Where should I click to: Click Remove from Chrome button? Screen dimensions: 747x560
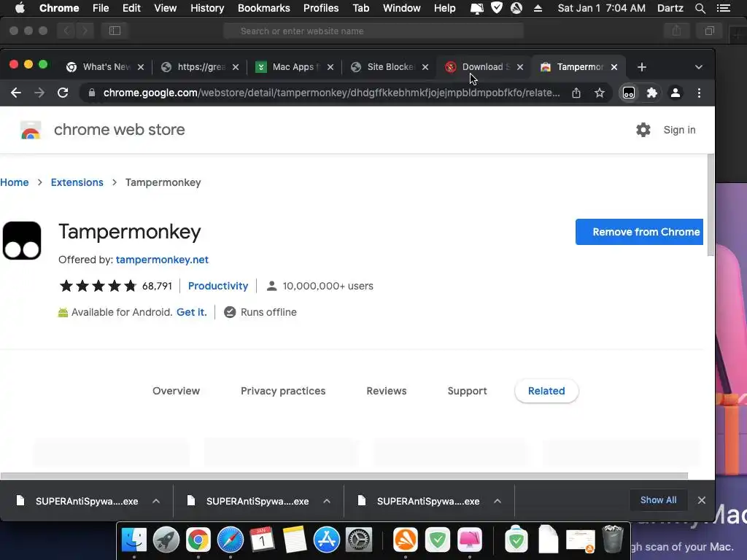coord(639,232)
